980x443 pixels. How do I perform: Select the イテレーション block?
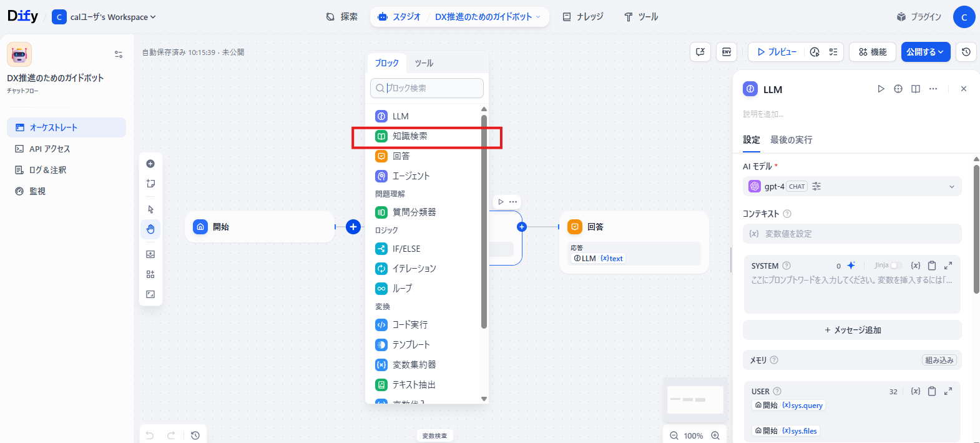click(x=426, y=269)
